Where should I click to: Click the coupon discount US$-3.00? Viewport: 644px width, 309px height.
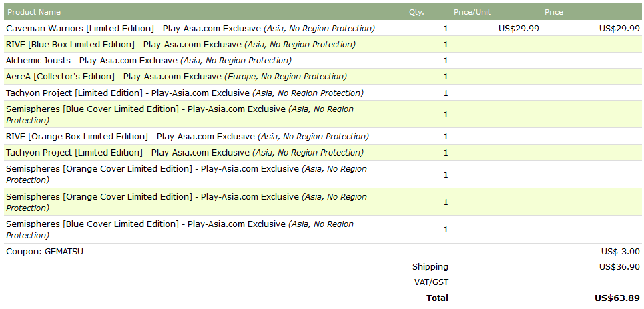click(620, 251)
